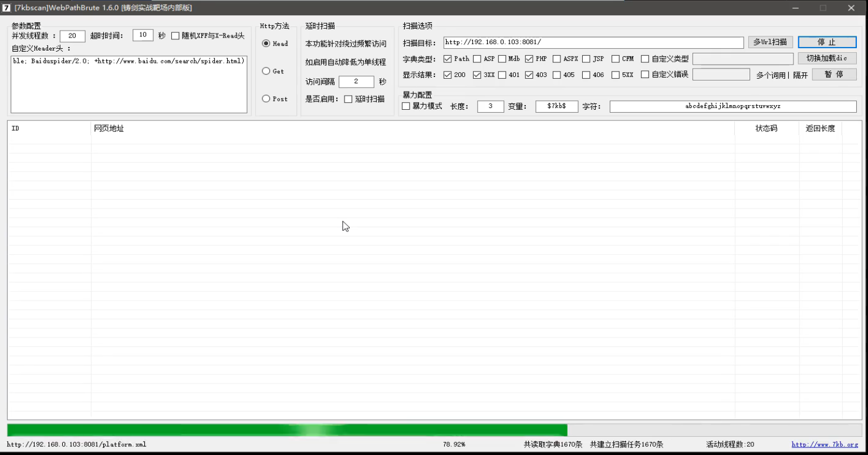This screenshot has width=868, height=455.
Task: Click the 7kbscan app icon in title bar
Action: click(x=6, y=8)
